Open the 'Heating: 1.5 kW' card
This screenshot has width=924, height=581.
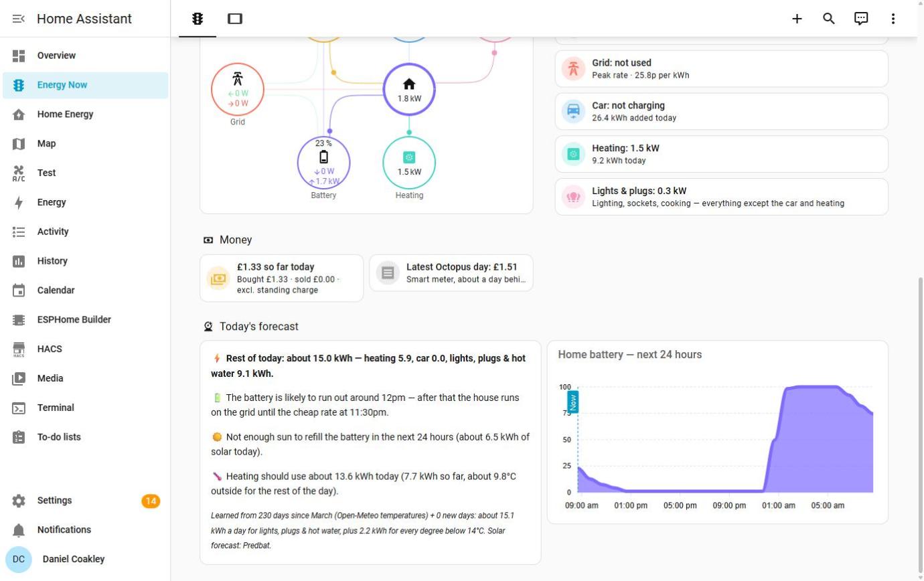click(x=722, y=154)
